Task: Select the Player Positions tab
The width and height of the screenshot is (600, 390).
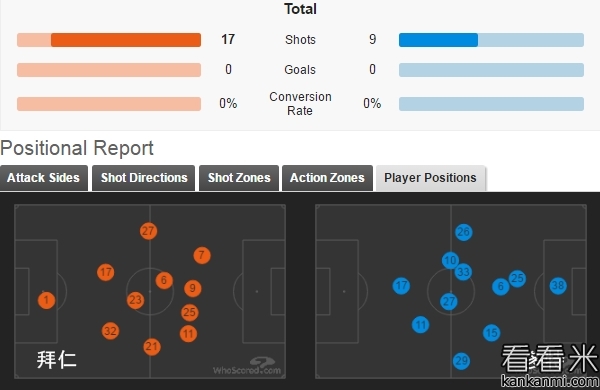Action: tap(430, 178)
